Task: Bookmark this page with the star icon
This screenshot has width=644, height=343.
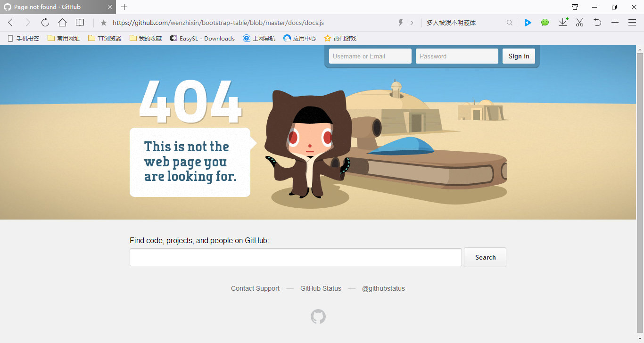Action: click(x=104, y=23)
